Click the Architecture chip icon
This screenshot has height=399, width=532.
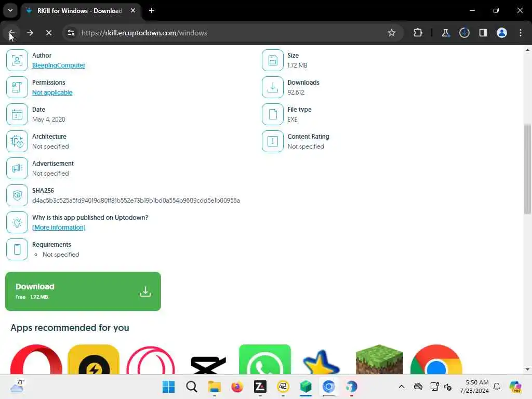[x=17, y=141]
